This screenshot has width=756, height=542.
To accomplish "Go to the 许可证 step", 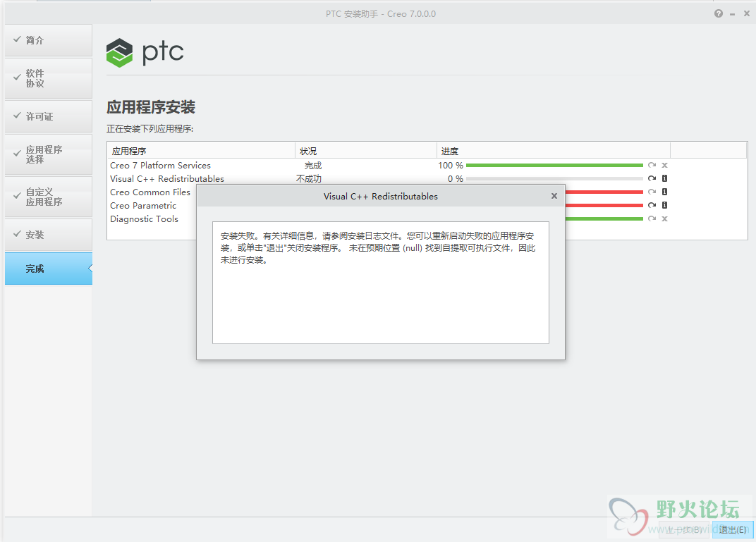I will pyautogui.click(x=48, y=116).
